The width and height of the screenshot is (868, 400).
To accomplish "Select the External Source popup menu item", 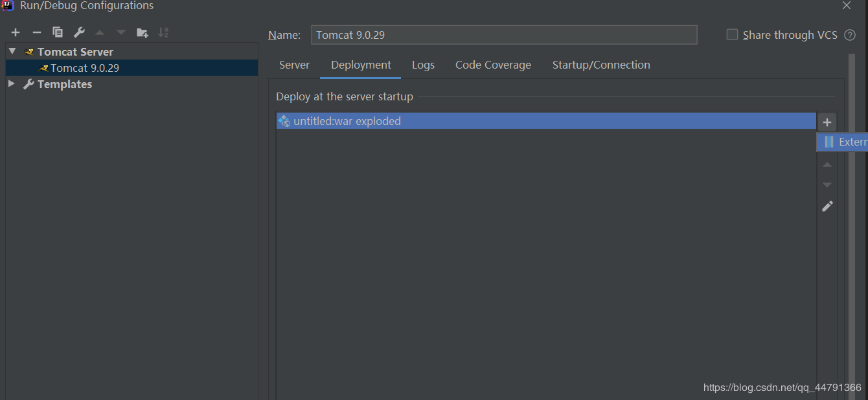I will point(845,142).
